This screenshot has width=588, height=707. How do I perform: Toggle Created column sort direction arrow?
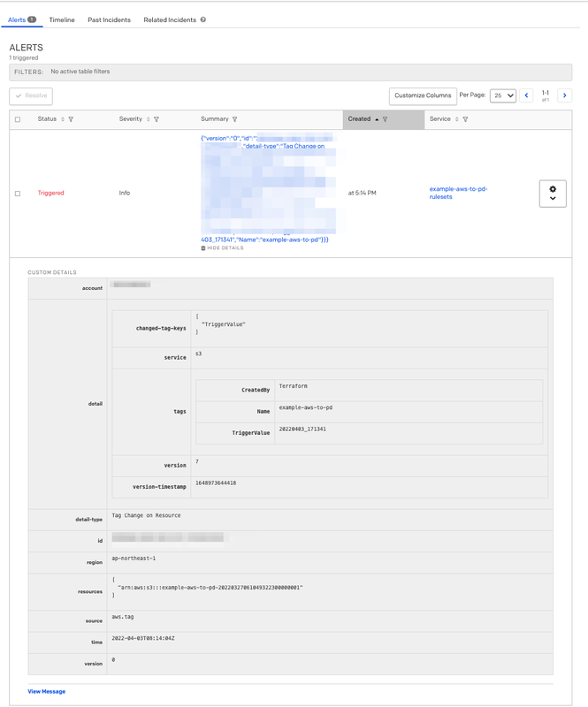coord(377,119)
